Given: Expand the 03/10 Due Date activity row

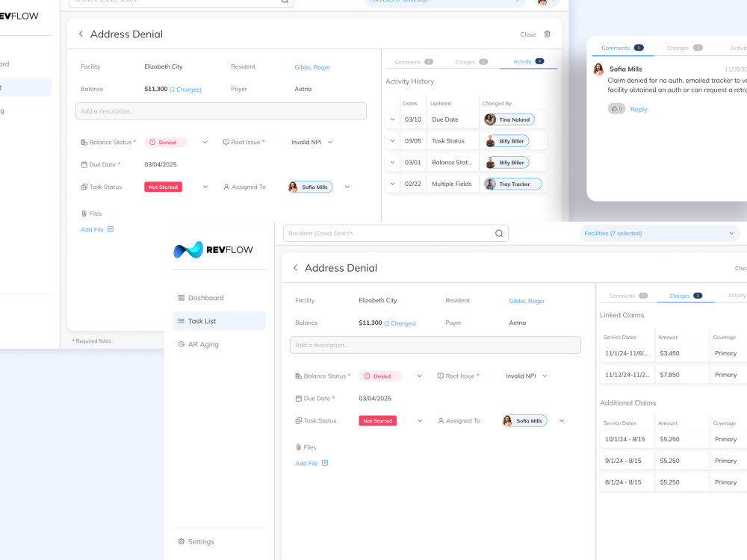Looking at the screenshot, I should [393, 119].
